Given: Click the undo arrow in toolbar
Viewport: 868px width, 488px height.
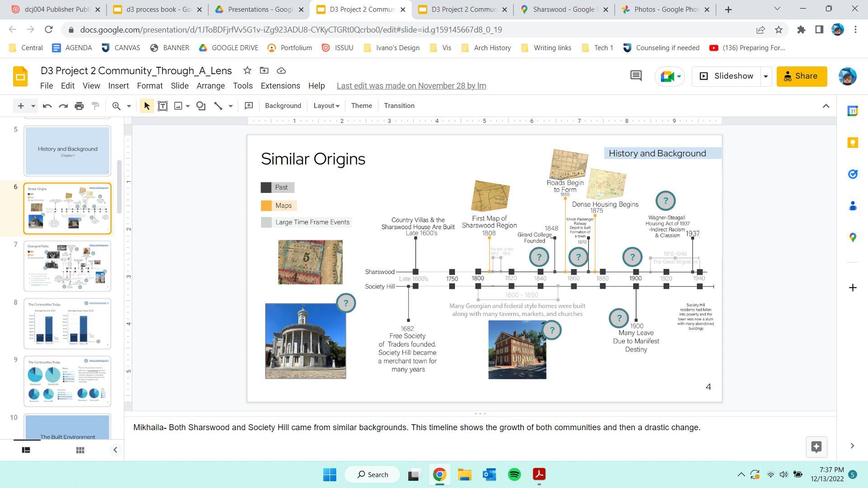Looking at the screenshot, I should click(47, 106).
